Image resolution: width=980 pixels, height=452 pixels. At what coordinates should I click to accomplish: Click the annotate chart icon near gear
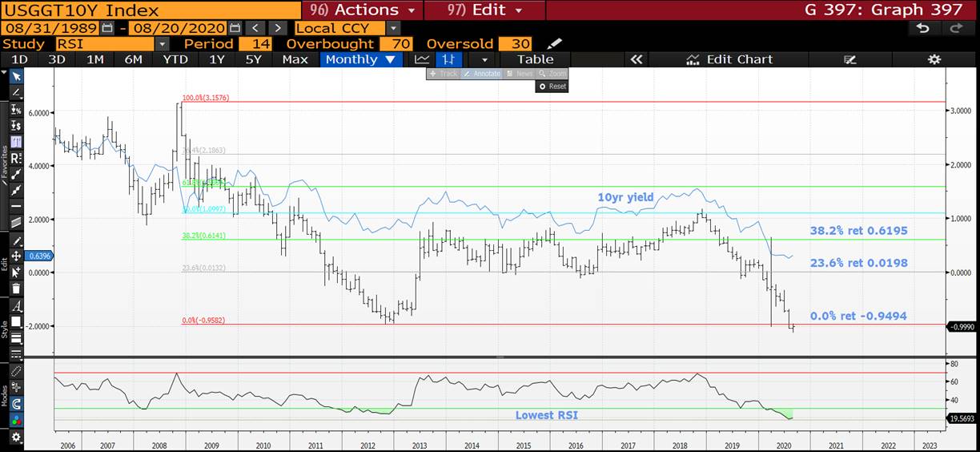pos(850,59)
